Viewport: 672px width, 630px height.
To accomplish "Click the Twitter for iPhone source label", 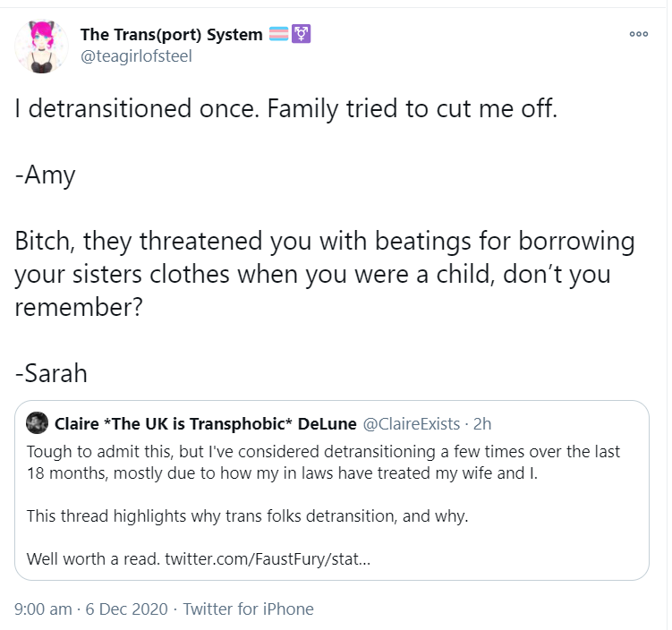I will pos(249,609).
